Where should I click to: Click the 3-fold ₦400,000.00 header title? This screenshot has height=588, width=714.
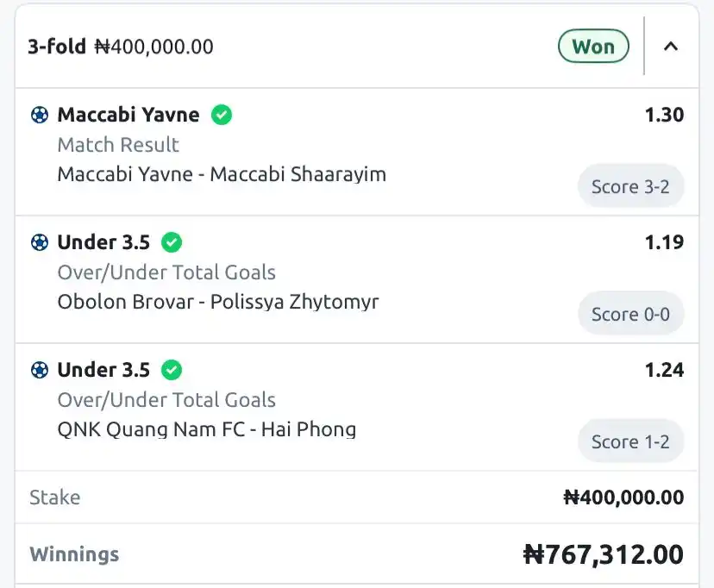(121, 47)
